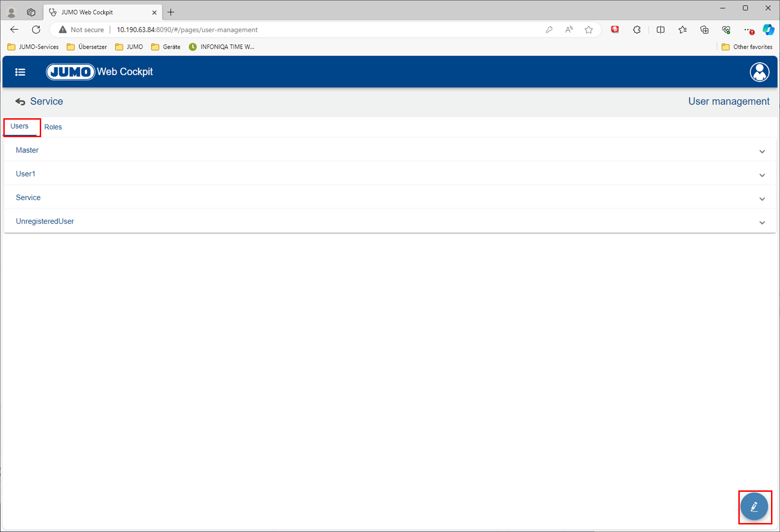Expand the User1 row chevron
Screen dimensions: 780x532
pos(762,175)
